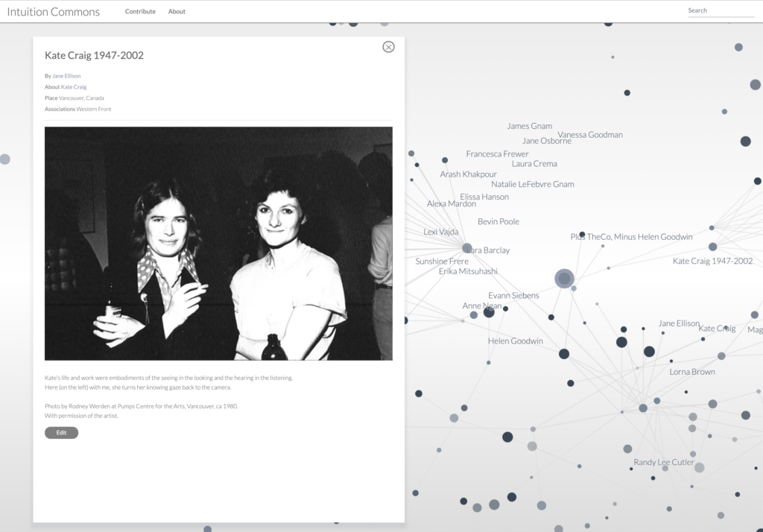The image size is (763, 532).
Task: Click the Kate Craig 1947-2002 graph label
Action: (x=712, y=262)
